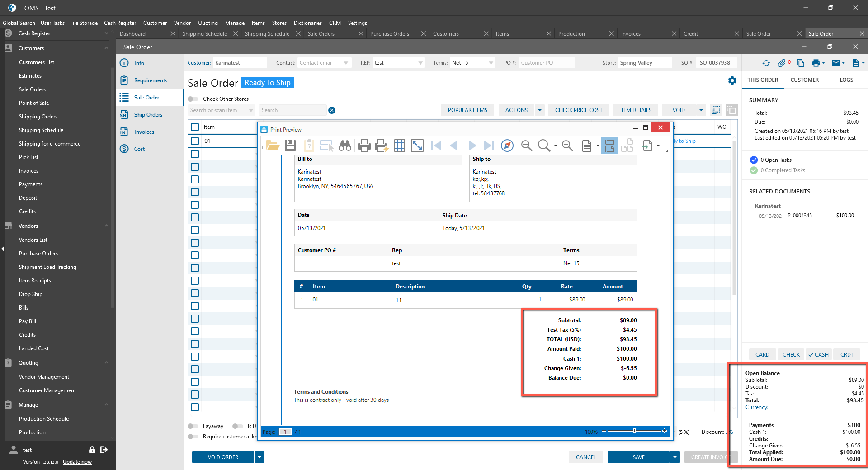Viewport: 868px width, 470px height.
Task: Switch to the CUSTOMER tab in side panel
Action: coord(804,80)
